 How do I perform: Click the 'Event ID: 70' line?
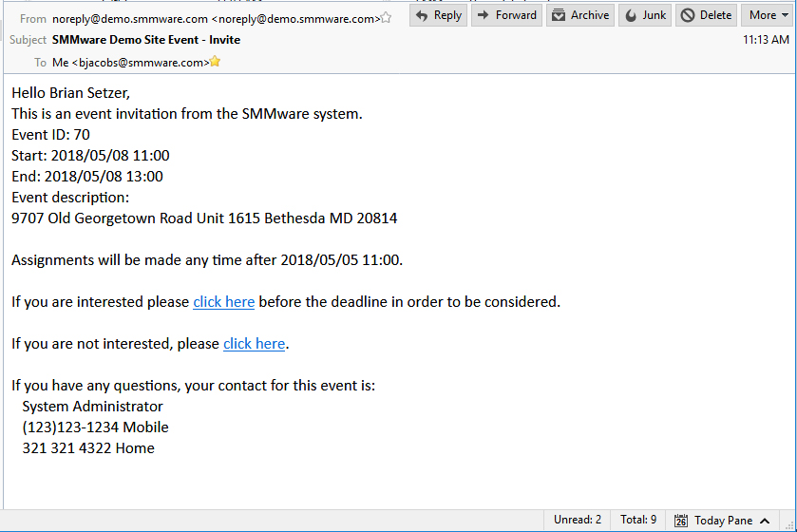click(51, 135)
